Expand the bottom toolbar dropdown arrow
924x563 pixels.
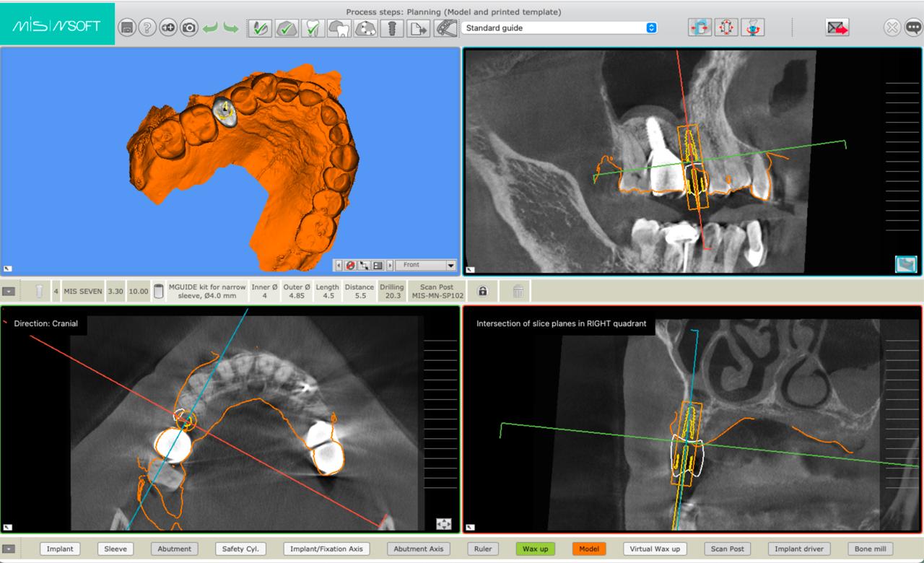click(9, 549)
